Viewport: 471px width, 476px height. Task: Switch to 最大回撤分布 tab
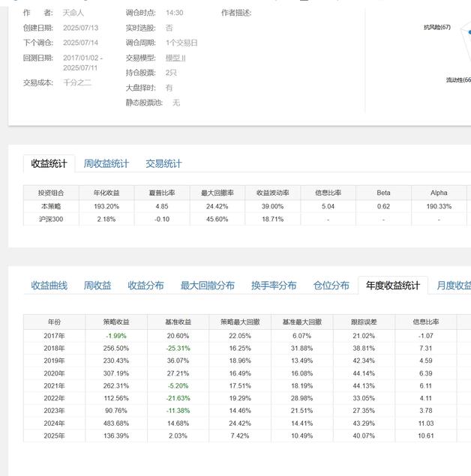[x=207, y=286]
